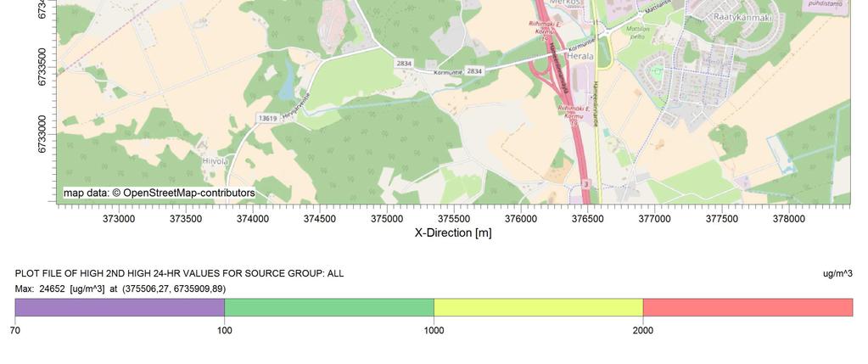
Task: Click the red above-2000 legend color band
Action: click(x=747, y=307)
